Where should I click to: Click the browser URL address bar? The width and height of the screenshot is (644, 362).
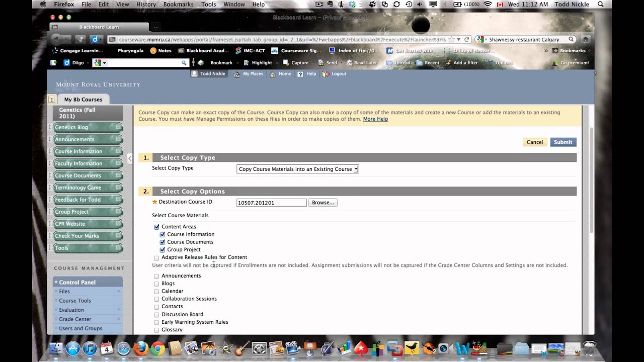(x=282, y=39)
